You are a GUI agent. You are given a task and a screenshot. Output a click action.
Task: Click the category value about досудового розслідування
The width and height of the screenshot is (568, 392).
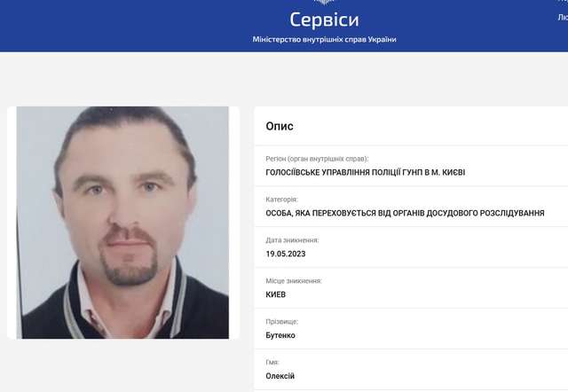point(405,213)
